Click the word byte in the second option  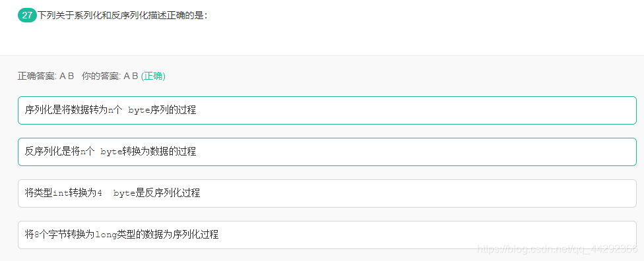[x=112, y=152]
